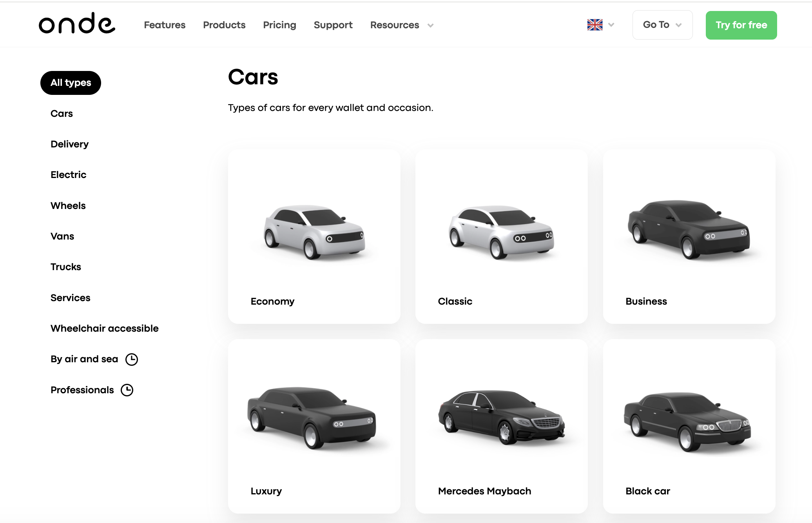Click the Mercedes Maybach car image
Screen dimensions: 812x523
[501, 417]
